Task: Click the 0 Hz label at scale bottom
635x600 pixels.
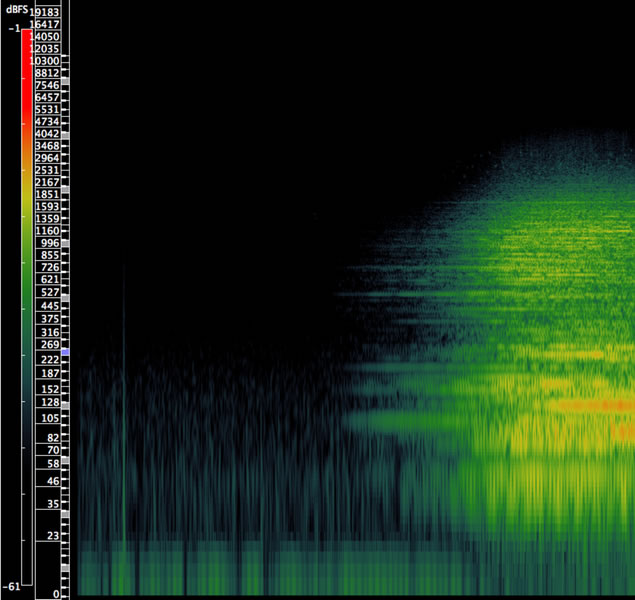Action: (57, 594)
